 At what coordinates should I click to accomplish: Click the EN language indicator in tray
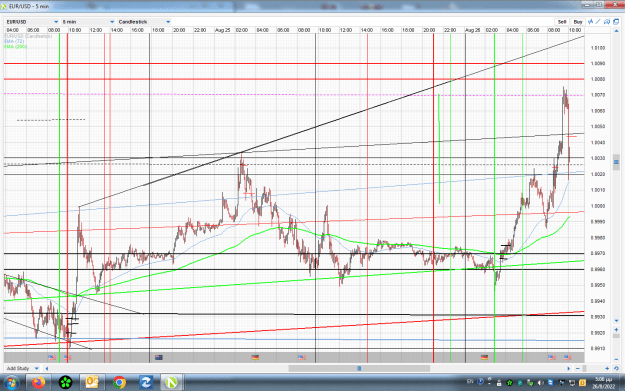click(x=470, y=381)
